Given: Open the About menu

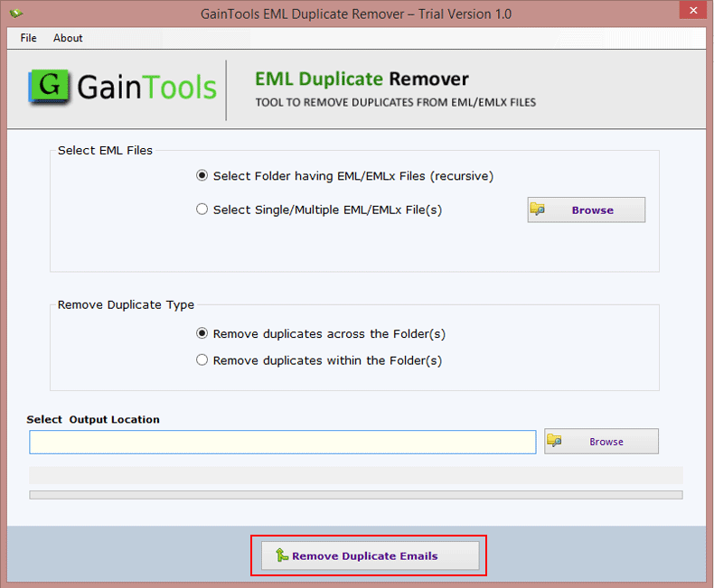Looking at the screenshot, I should click(x=68, y=38).
